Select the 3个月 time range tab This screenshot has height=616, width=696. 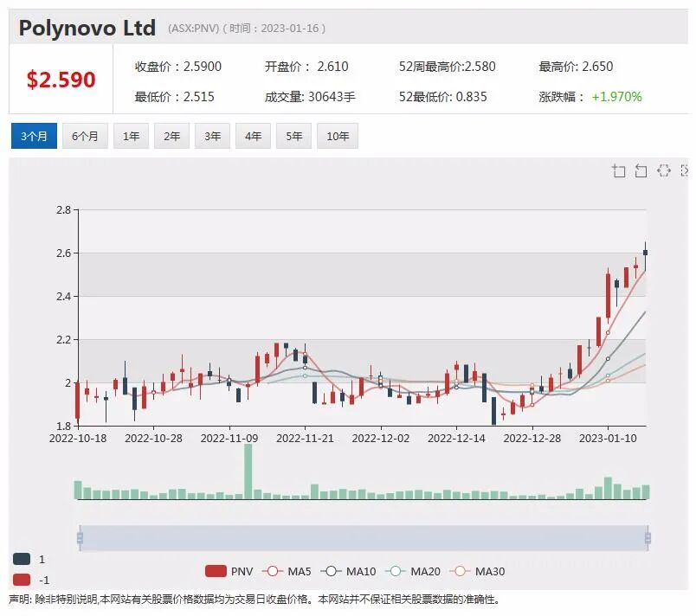click(34, 136)
